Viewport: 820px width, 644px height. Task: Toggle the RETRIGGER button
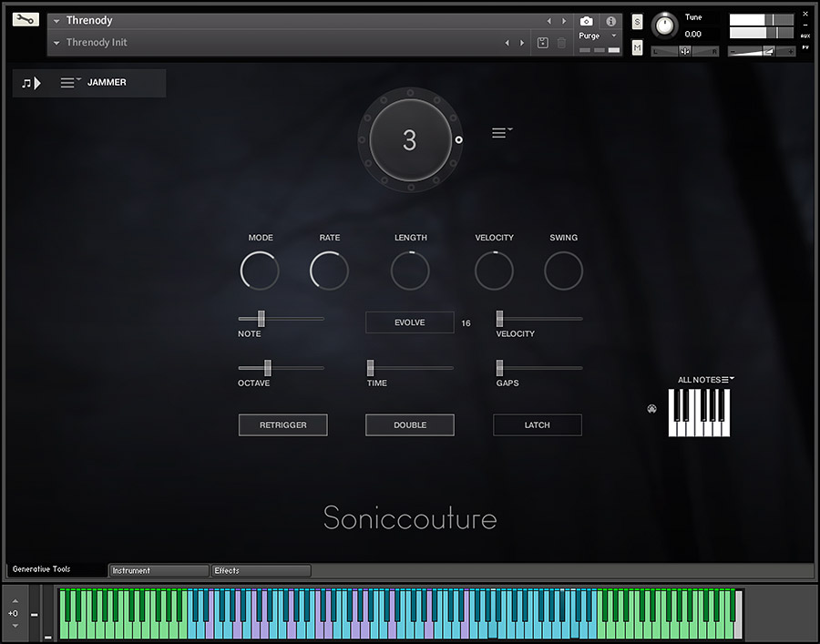click(x=283, y=425)
